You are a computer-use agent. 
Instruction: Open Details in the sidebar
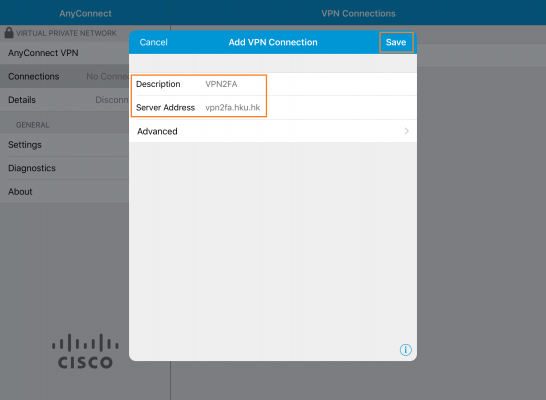(x=65, y=100)
